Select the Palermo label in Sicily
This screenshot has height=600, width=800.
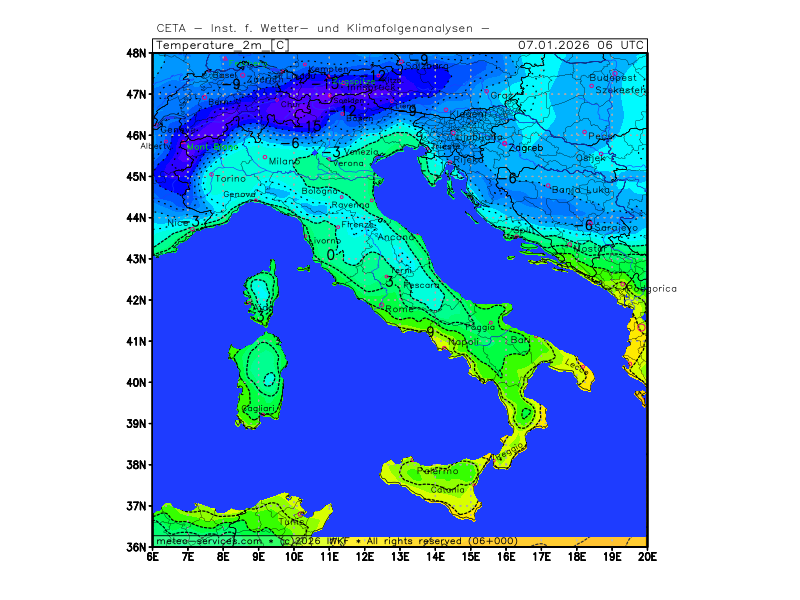(x=437, y=470)
